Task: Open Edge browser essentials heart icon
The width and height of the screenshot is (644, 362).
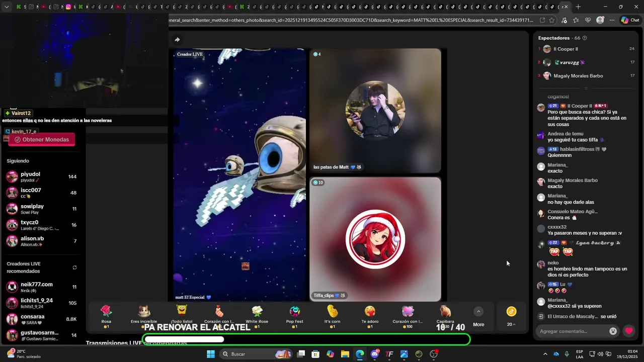Action: coord(588,20)
